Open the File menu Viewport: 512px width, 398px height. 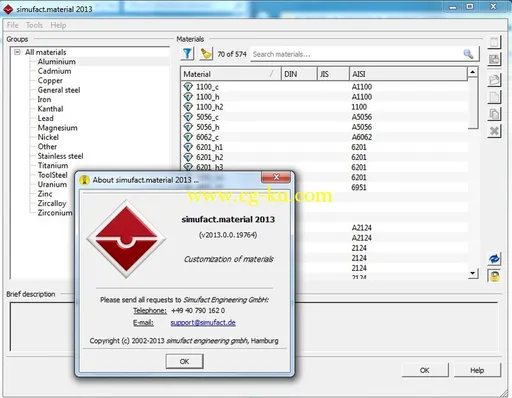click(12, 25)
